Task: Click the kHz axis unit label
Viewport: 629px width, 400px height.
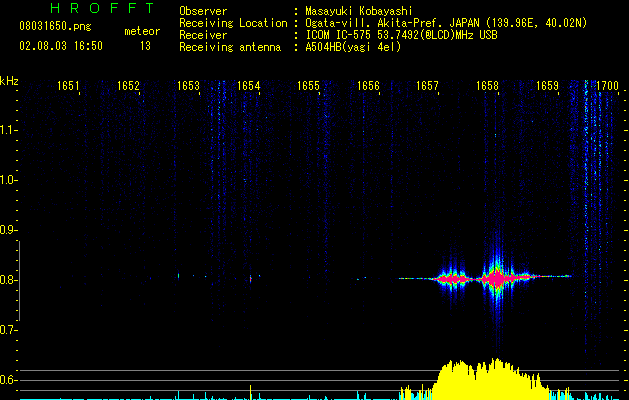Action: tap(9, 80)
